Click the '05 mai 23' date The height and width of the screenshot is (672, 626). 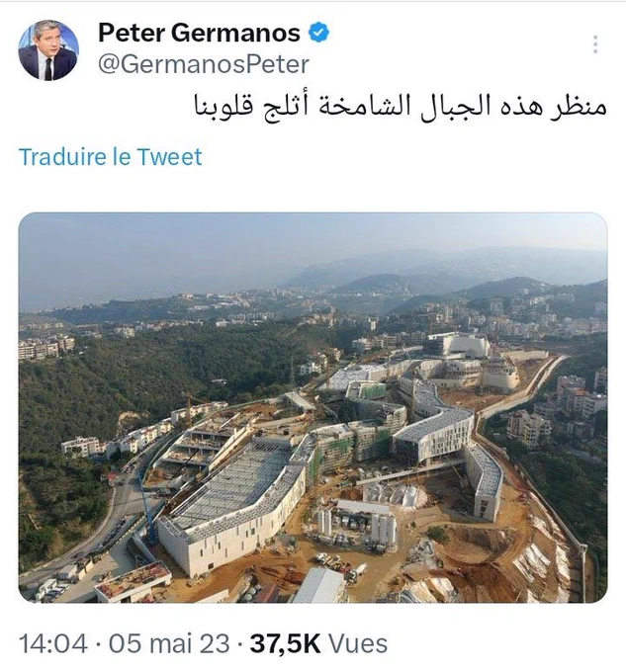point(169,643)
